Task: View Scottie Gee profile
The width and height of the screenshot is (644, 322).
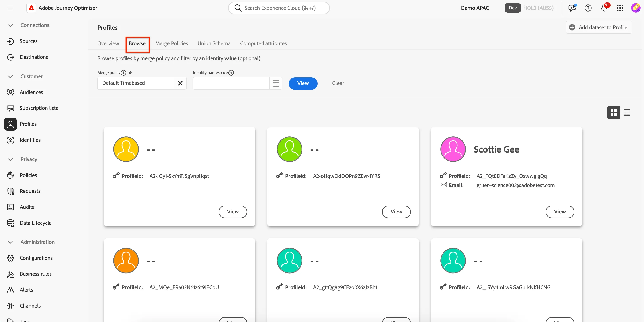Action: (560, 211)
